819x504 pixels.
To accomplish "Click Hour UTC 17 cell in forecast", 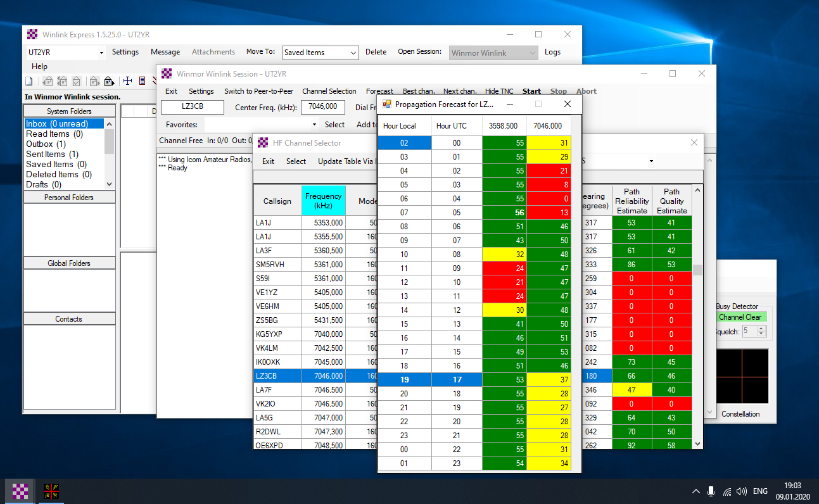I will 457,380.
